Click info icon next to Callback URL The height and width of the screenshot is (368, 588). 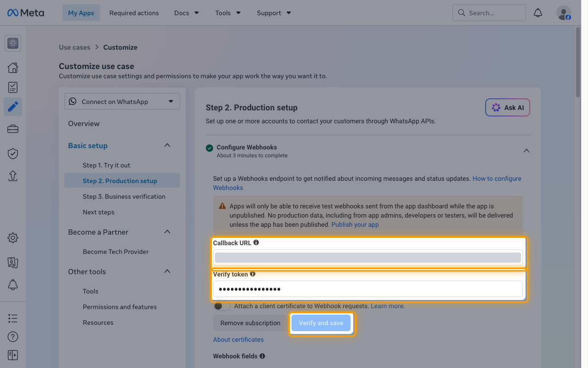(256, 242)
